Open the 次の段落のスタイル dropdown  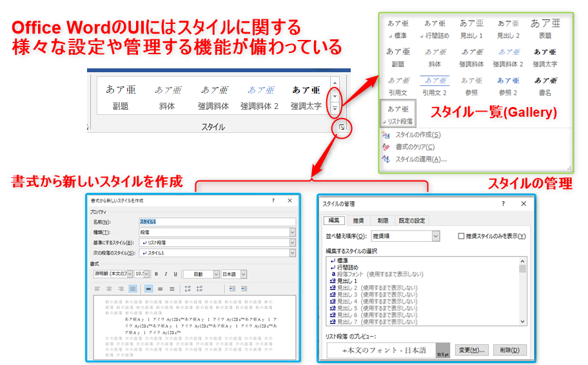tap(292, 253)
